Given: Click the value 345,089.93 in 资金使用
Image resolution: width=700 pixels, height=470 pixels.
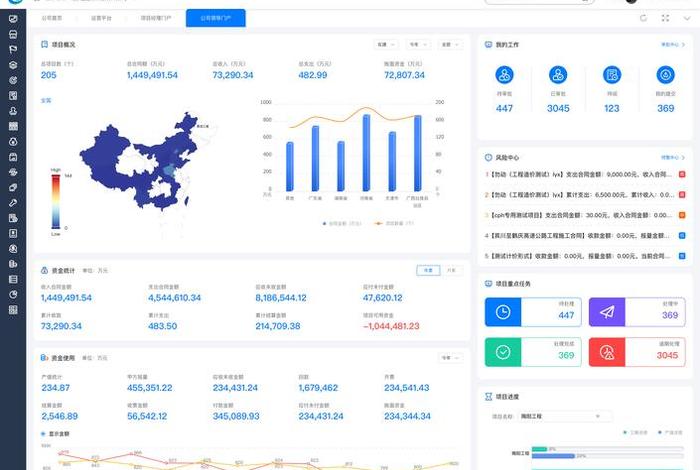Looking at the screenshot, I should (236, 416).
